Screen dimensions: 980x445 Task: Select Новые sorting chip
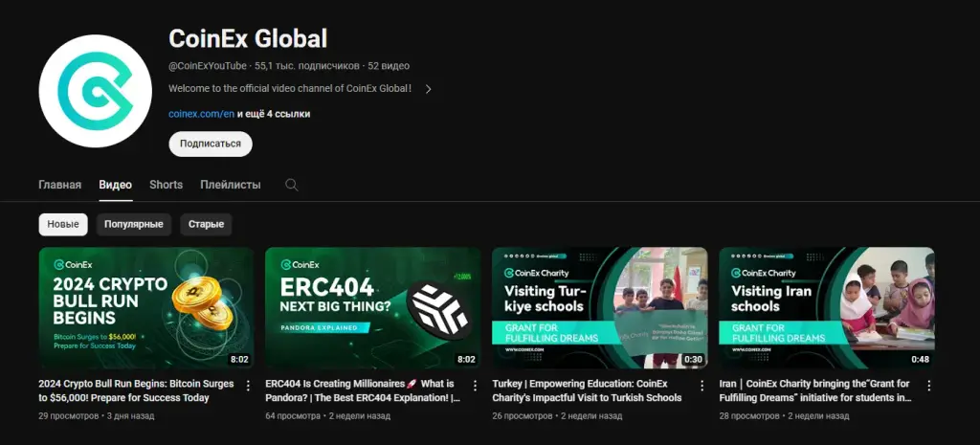[x=63, y=224]
